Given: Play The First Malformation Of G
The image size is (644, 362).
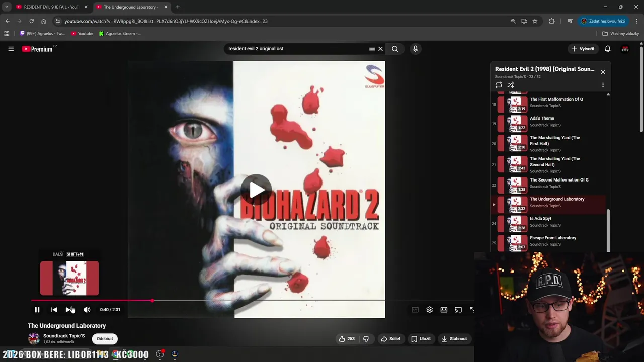Looking at the screenshot, I should pyautogui.click(x=548, y=104).
